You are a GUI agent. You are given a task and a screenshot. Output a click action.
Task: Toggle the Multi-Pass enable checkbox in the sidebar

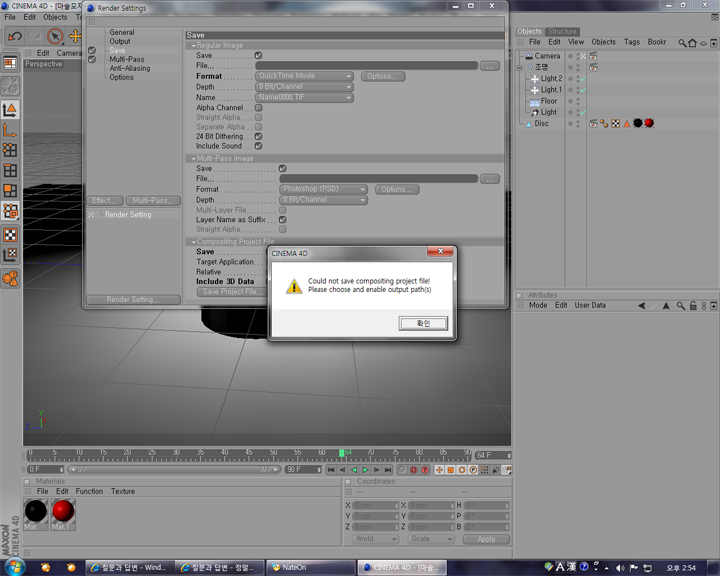pos(92,59)
